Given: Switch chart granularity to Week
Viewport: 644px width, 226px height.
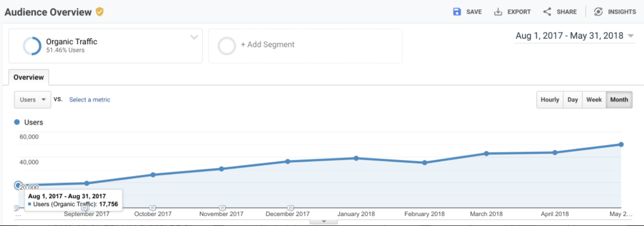Looking at the screenshot, I should pos(594,100).
